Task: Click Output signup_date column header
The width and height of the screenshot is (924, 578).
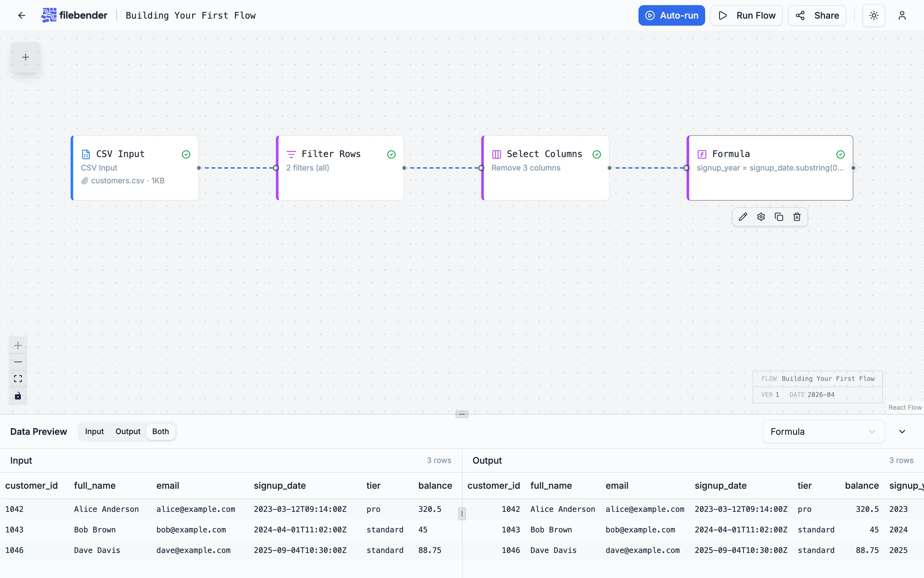Action: (x=721, y=486)
